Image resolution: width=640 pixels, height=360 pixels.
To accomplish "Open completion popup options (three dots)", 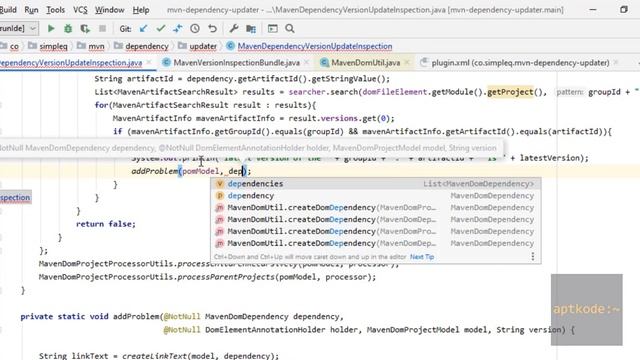I will pyautogui.click(x=533, y=256).
